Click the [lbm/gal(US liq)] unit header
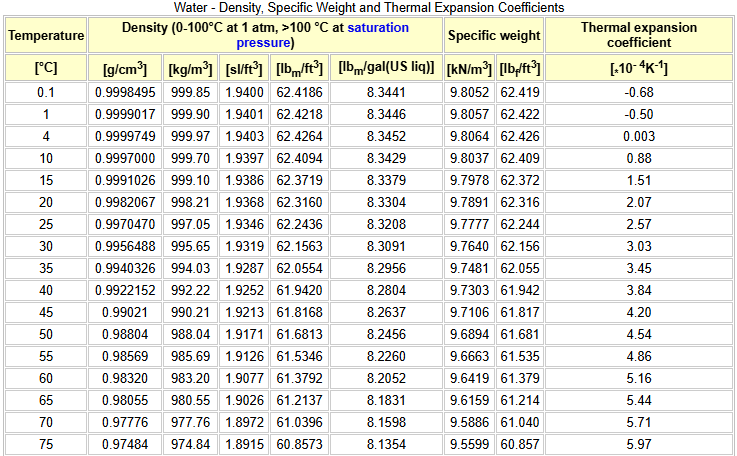 pyautogui.click(x=386, y=68)
